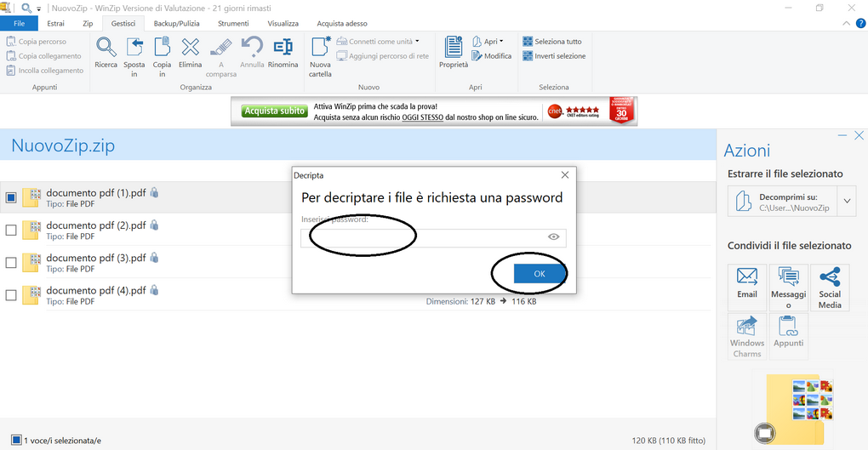Select file name documento pdf (4).pdf

click(96, 291)
